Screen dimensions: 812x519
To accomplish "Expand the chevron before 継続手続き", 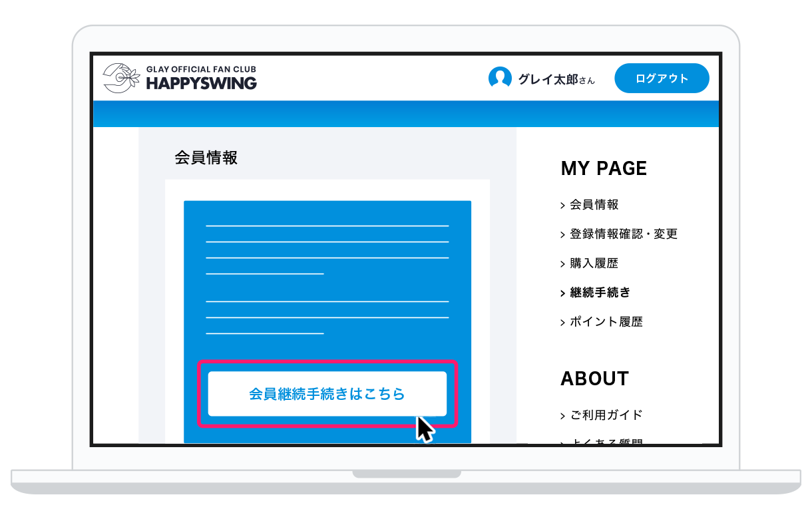I will click(x=563, y=293).
